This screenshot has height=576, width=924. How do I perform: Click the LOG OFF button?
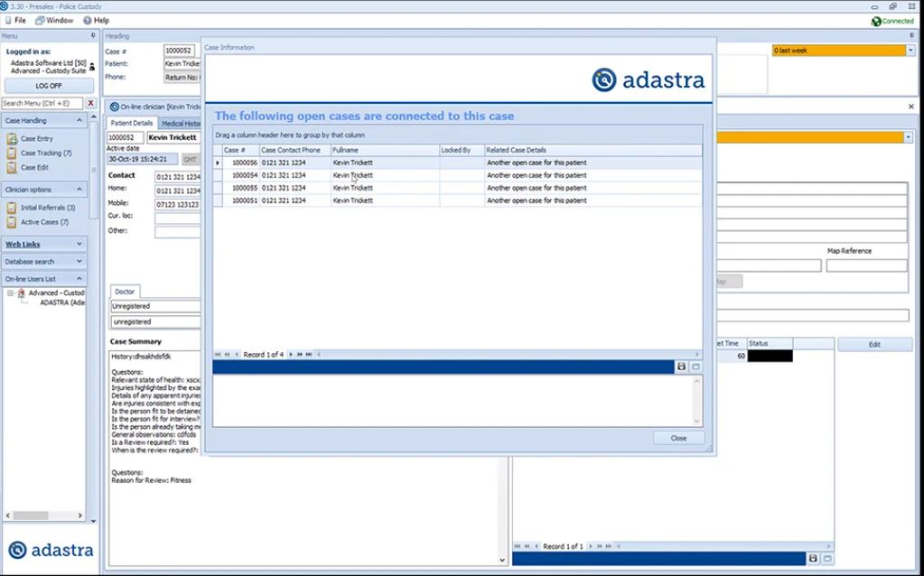pyautogui.click(x=48, y=86)
